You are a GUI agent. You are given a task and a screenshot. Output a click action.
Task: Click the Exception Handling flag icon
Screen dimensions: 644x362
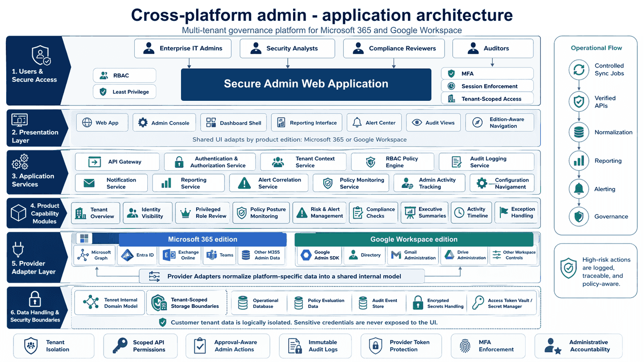coord(504,213)
